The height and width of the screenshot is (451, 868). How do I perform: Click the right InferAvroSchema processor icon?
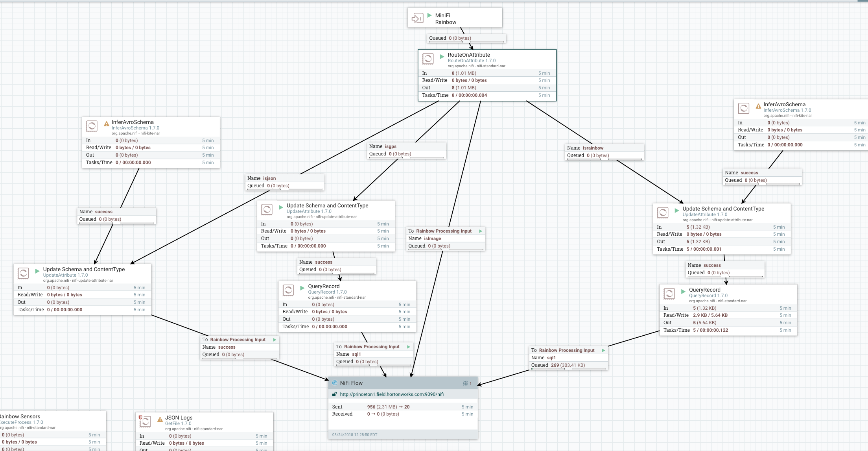pyautogui.click(x=743, y=109)
